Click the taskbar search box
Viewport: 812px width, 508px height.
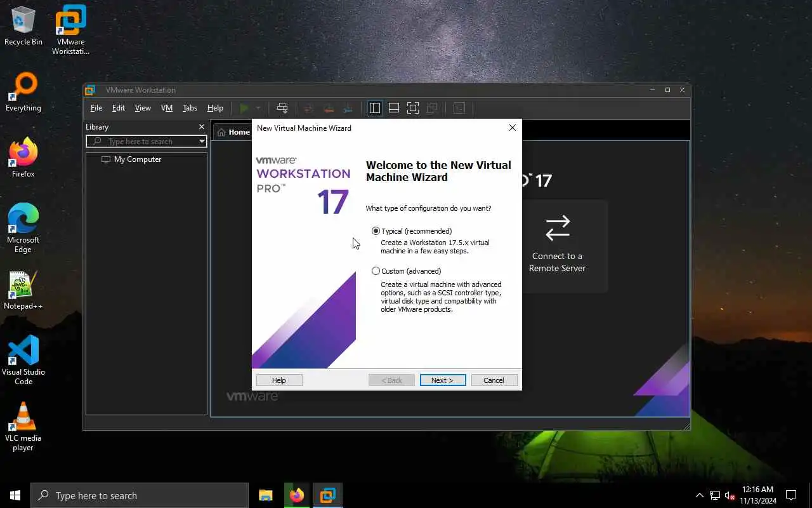140,495
